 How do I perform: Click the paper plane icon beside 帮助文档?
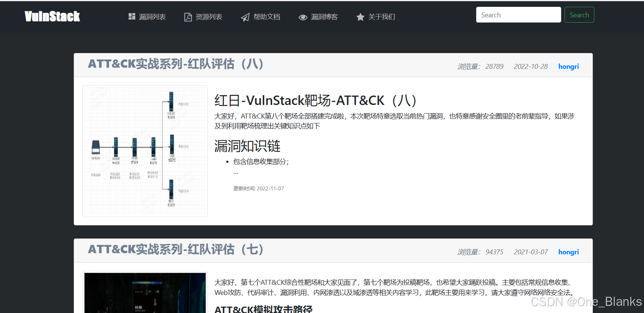(x=245, y=17)
